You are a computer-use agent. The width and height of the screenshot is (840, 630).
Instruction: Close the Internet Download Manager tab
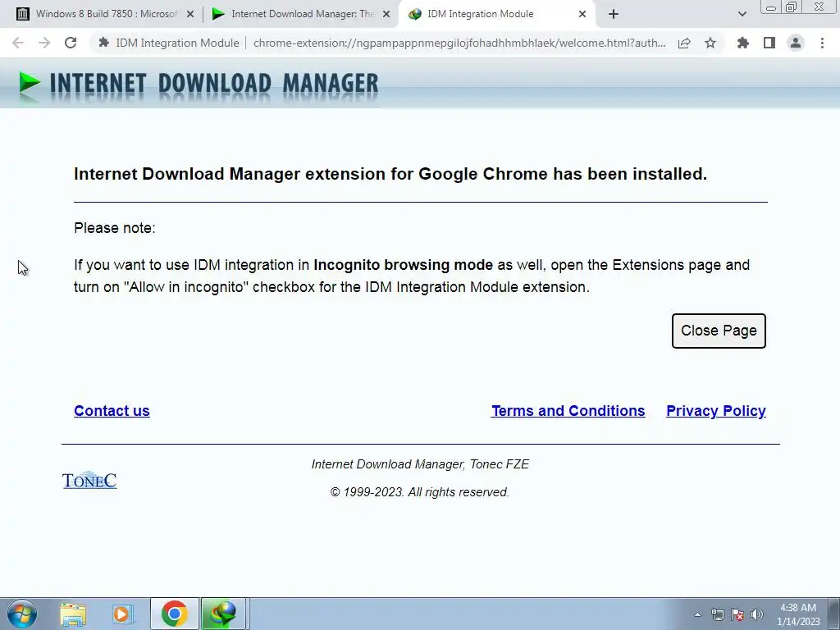click(x=386, y=14)
